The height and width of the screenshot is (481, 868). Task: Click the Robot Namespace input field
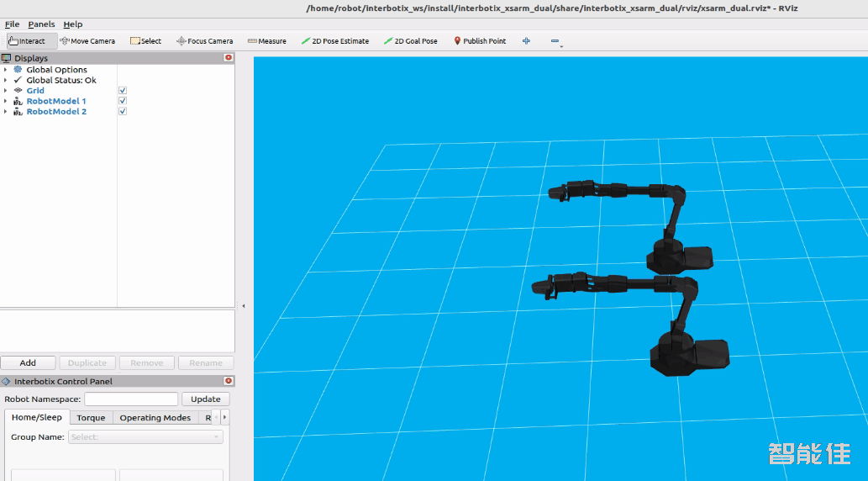(x=131, y=399)
